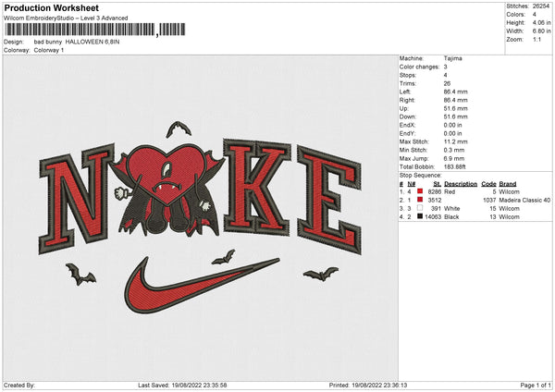Pick the dark red Madeira swatch in stop 2
The height and width of the screenshot is (392, 555).
tap(420, 200)
